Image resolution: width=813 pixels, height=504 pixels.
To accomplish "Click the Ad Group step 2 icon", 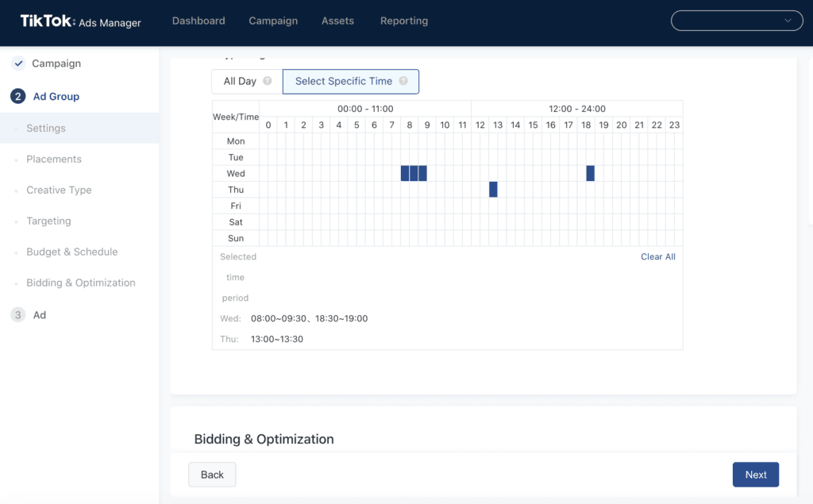I will click(18, 97).
